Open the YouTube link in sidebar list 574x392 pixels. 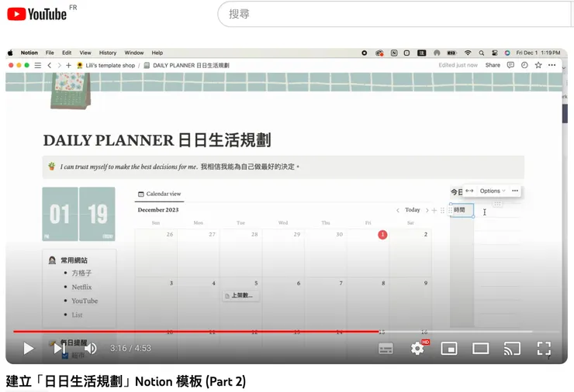[x=85, y=301]
